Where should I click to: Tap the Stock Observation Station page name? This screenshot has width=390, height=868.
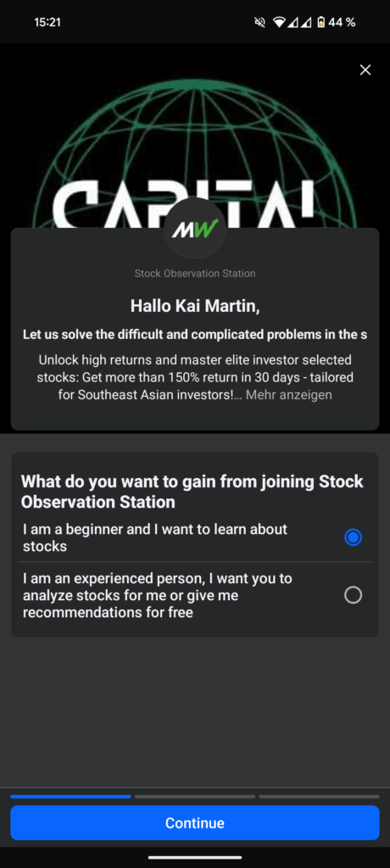tap(195, 274)
